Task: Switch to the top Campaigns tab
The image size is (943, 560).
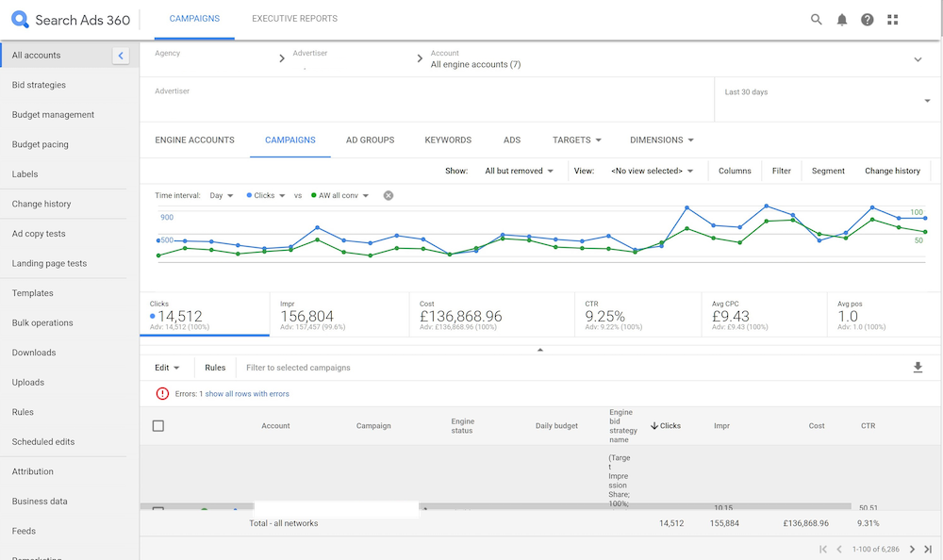Action: [194, 19]
